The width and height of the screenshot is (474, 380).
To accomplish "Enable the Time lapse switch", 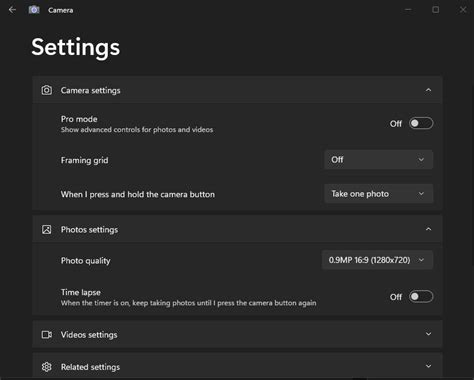I will pyautogui.click(x=421, y=297).
